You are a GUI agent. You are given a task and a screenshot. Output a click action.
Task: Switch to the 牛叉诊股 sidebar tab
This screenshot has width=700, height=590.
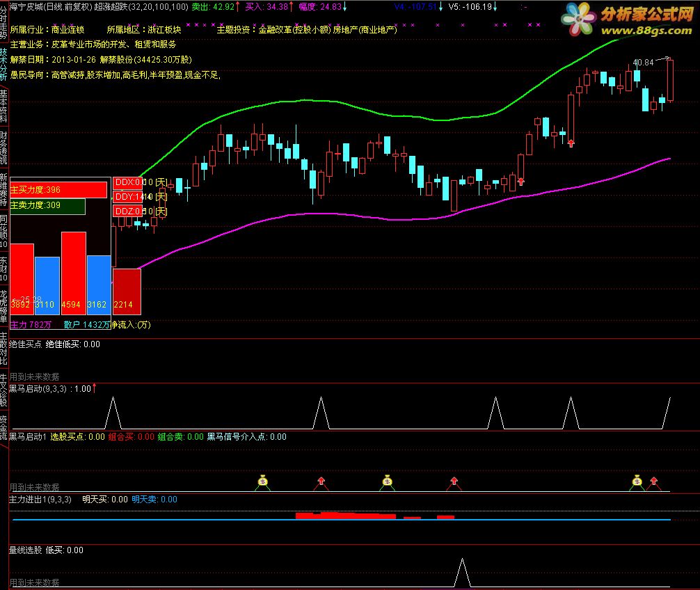tap(3, 390)
